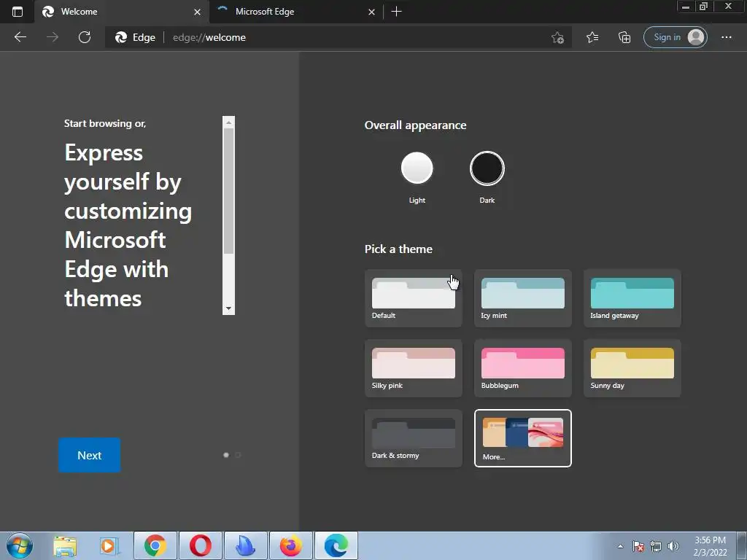The height and width of the screenshot is (560, 747).
Task: Select the Light appearance option
Action: coord(417,168)
